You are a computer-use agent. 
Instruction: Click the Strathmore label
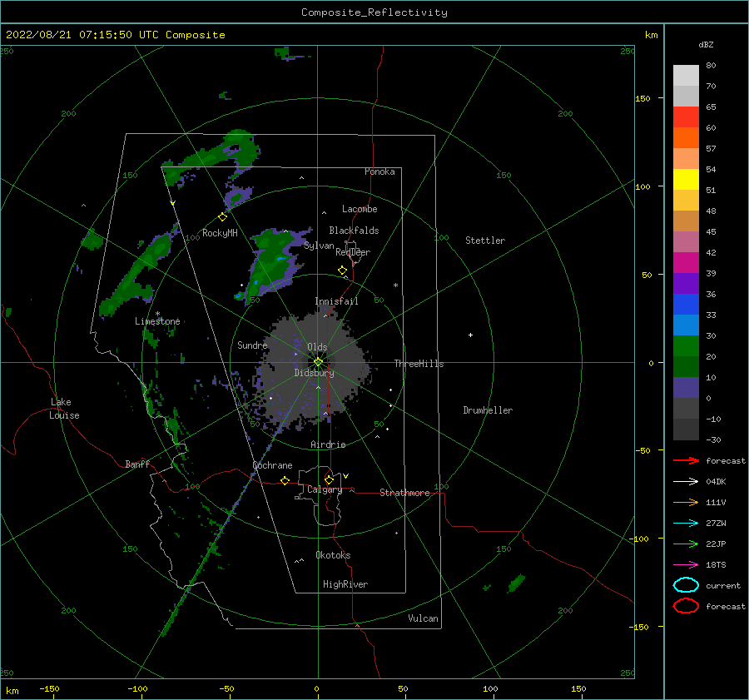click(404, 493)
